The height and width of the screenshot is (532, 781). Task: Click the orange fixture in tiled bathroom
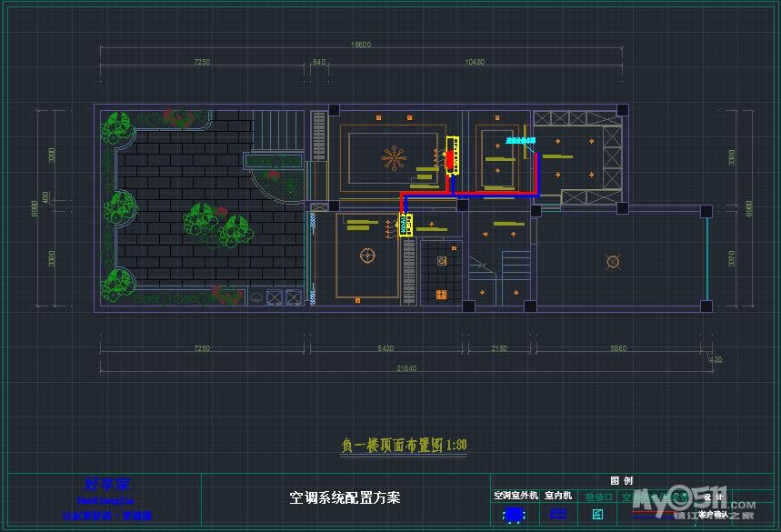point(442,295)
